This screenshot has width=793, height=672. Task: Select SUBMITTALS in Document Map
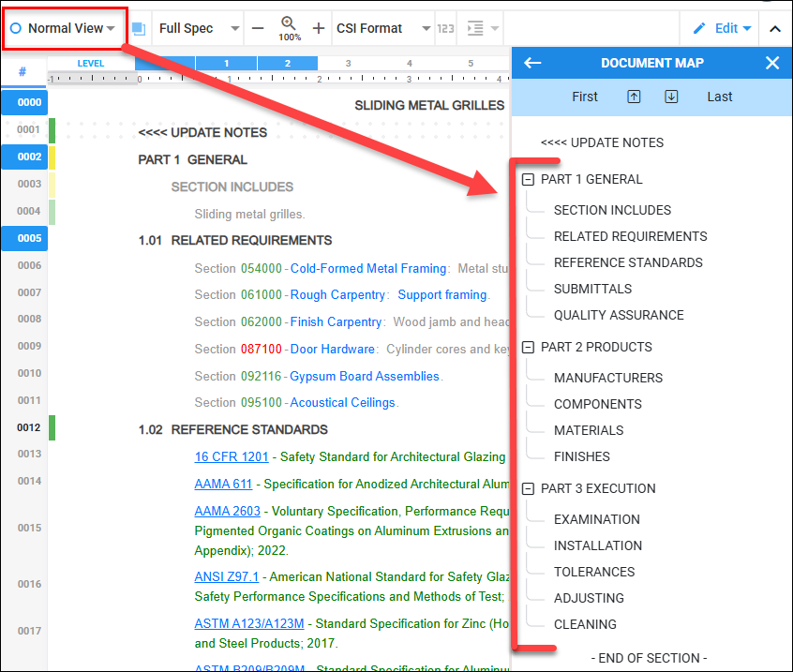click(592, 289)
